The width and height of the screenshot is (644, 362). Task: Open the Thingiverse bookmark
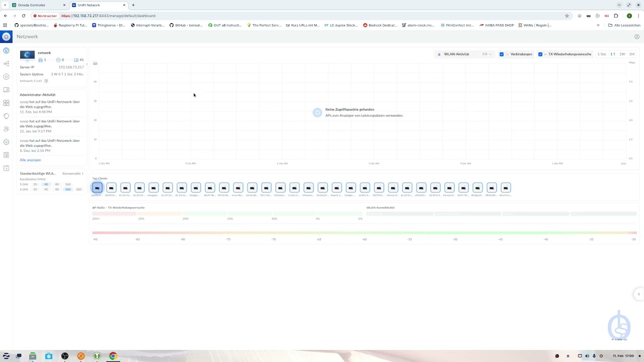[x=108, y=25]
